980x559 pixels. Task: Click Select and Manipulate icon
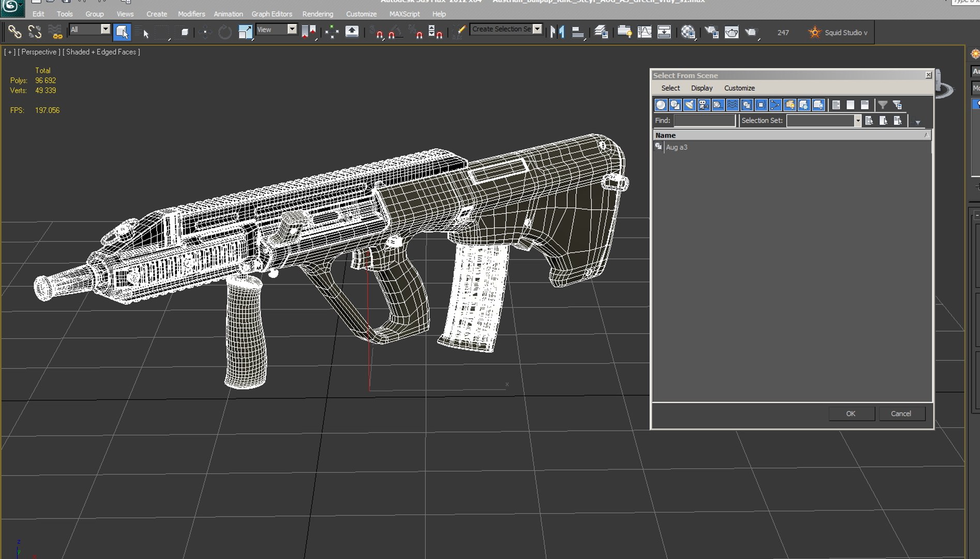pyautogui.click(x=331, y=32)
